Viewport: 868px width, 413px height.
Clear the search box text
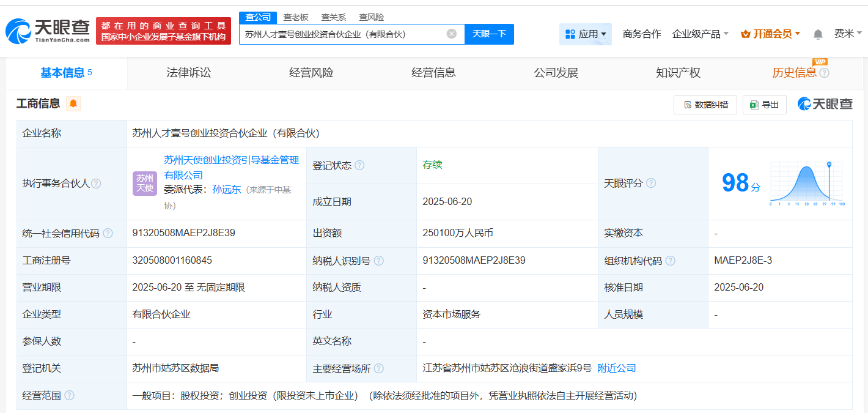(x=451, y=34)
